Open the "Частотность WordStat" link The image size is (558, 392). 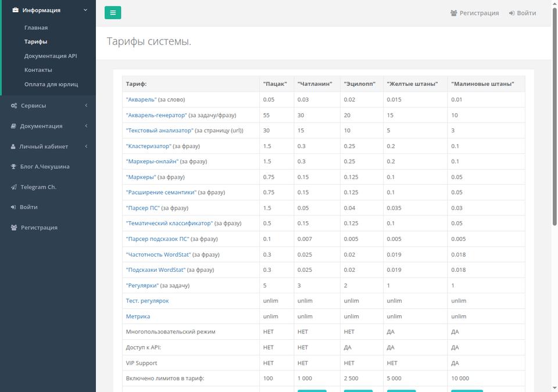(x=158, y=255)
